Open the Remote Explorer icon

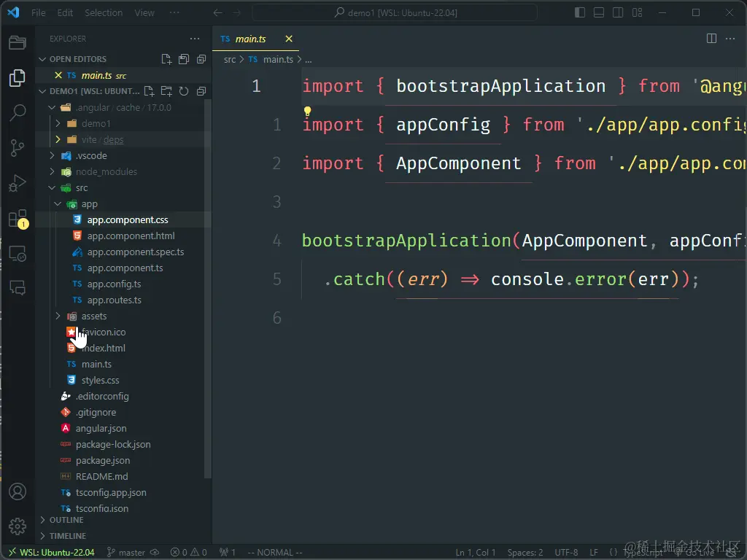(18, 252)
